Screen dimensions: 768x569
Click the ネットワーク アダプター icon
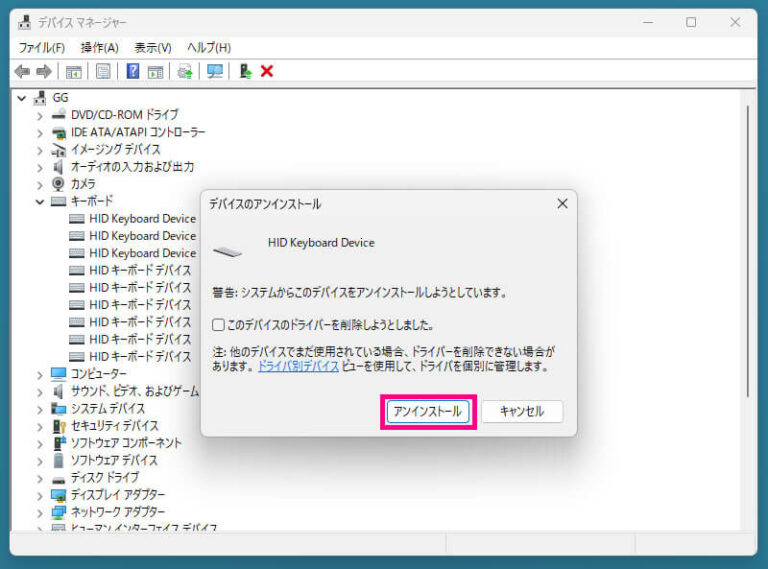pyautogui.click(x=58, y=512)
